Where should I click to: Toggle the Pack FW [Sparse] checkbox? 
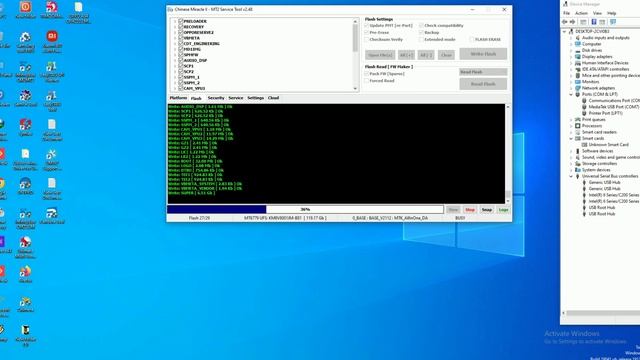[367, 73]
